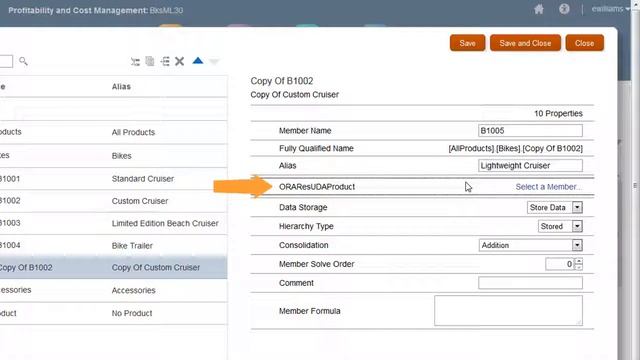Image resolution: width=640 pixels, height=360 pixels.
Task: Select the All Products row
Action: (x=113, y=132)
